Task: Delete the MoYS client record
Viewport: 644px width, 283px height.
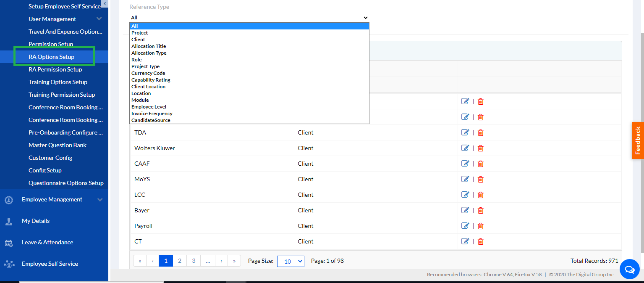Action: tap(481, 179)
